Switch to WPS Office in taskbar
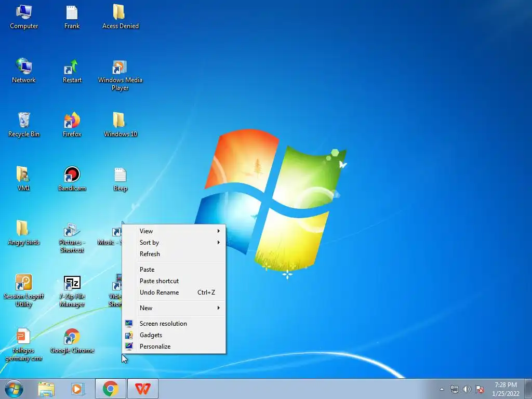The width and height of the screenshot is (532, 399). tap(142, 389)
